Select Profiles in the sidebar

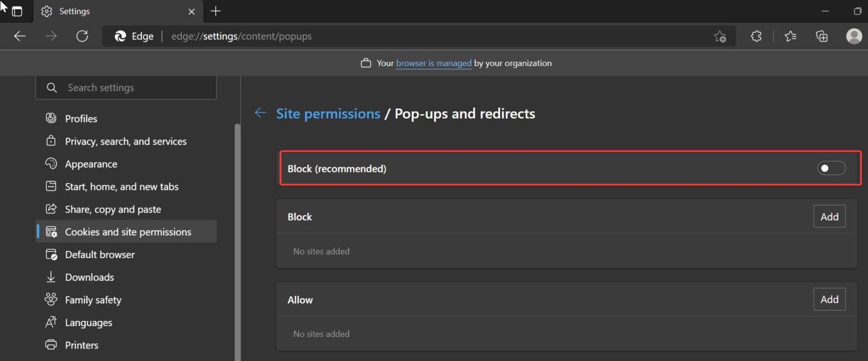[x=80, y=118]
